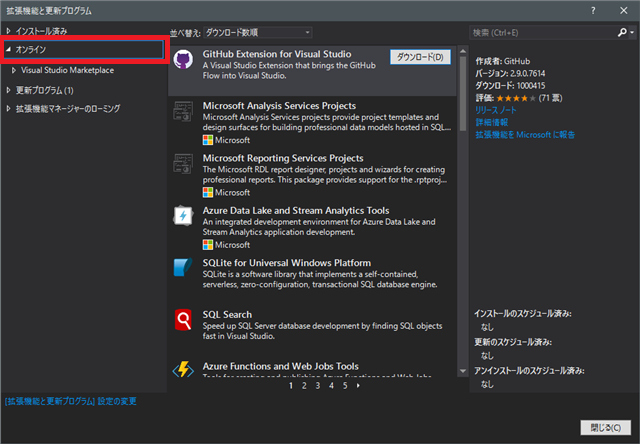Image resolution: width=640 pixels, height=444 pixels.
Task: Click the ダウンロード(D) button
Action: click(x=420, y=57)
